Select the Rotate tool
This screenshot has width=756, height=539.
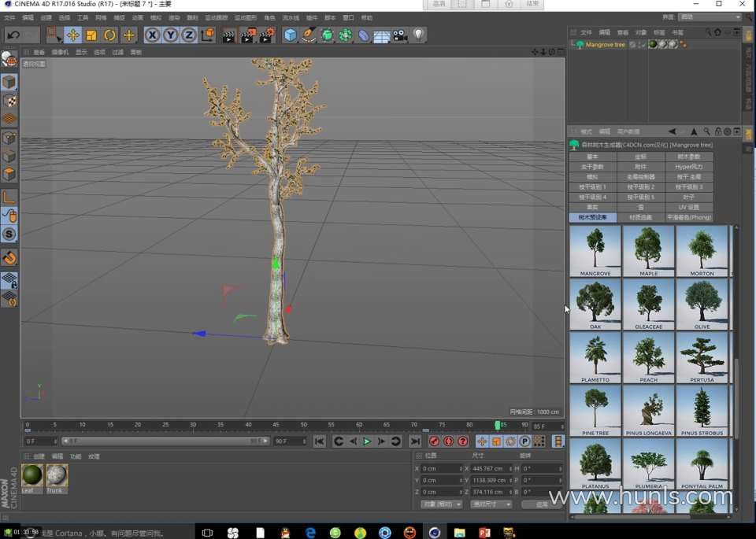[x=110, y=35]
